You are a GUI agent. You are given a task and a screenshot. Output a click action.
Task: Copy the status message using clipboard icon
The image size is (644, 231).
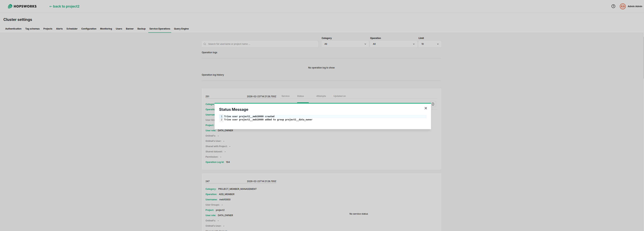click(x=433, y=104)
